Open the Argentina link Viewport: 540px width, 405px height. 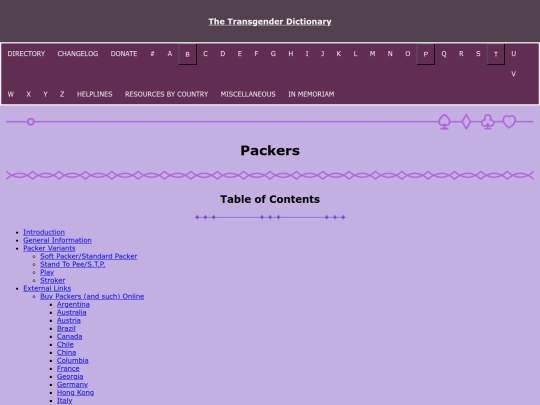73,304
